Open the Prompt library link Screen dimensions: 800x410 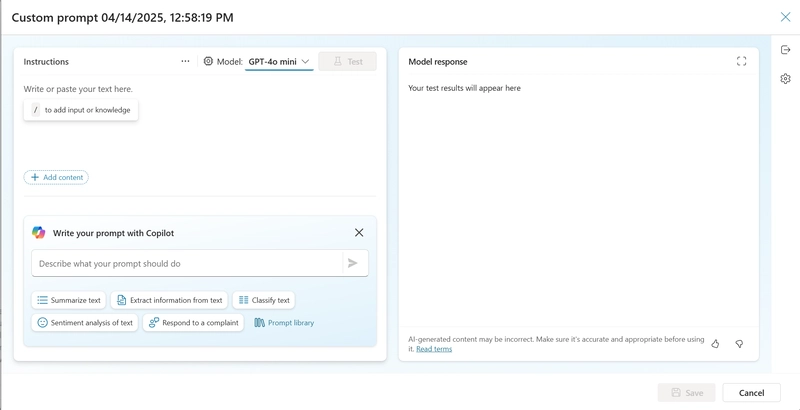[284, 322]
